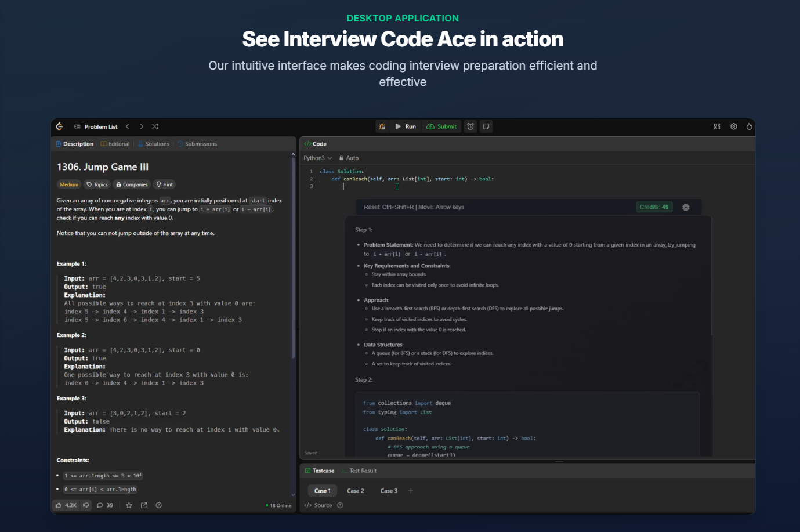The height and width of the screenshot is (532, 800).
Task: Click the 'Reset: Ctrl+Shift+R' hint text
Action: 389,207
